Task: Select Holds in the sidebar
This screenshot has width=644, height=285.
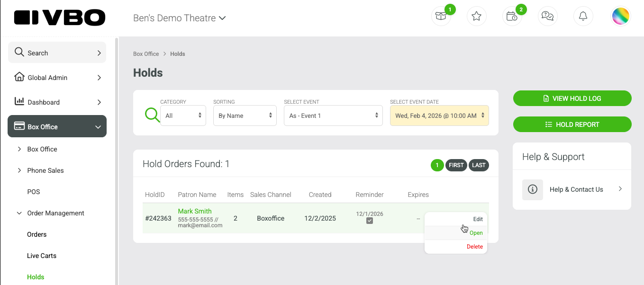Action: (x=36, y=277)
